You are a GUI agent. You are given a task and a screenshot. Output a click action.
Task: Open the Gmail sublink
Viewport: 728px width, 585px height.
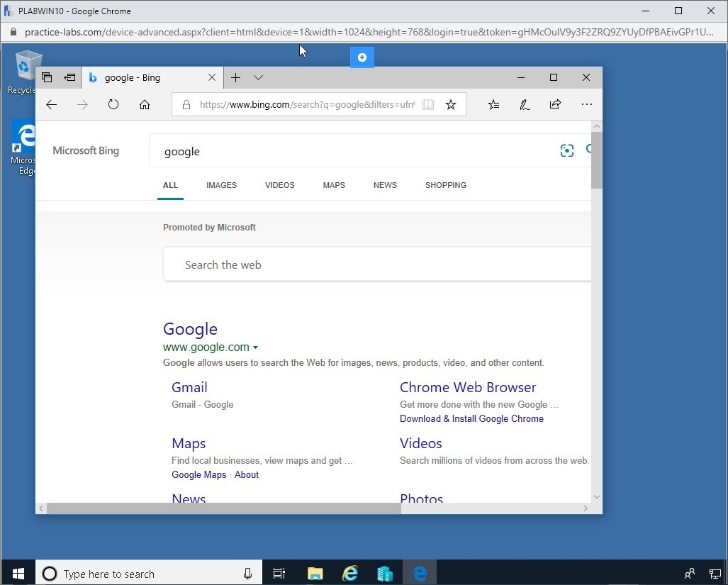tap(189, 387)
